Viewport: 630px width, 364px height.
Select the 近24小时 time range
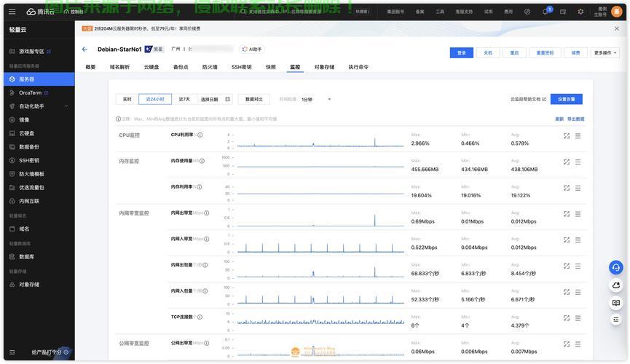click(x=155, y=99)
